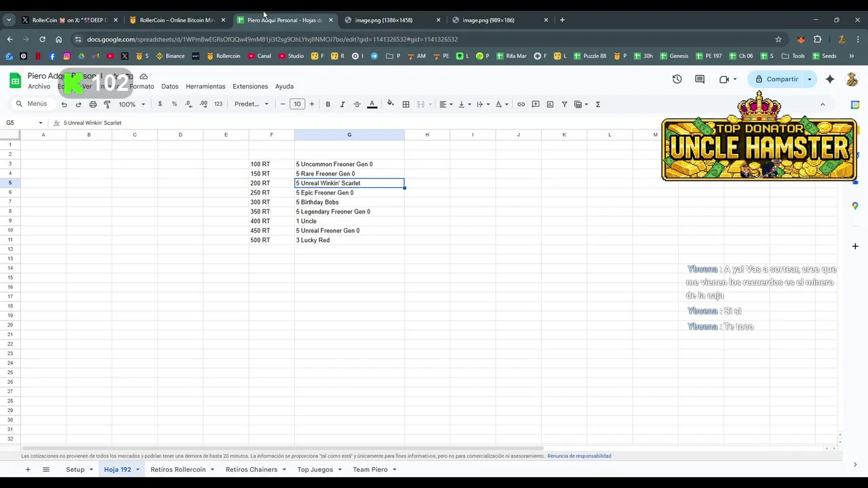Viewport: 868px width, 488px height.
Task: Apply currency format with the $ icon
Action: point(160,104)
